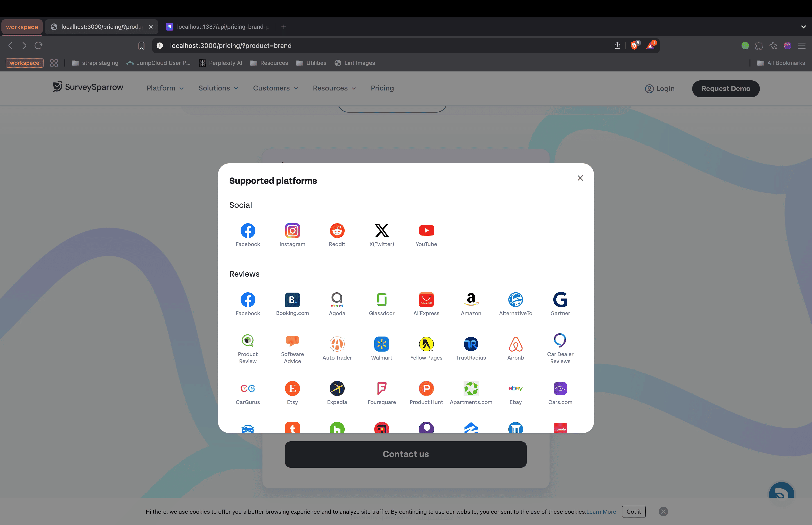Click the Etsy platform icon

coord(292,388)
